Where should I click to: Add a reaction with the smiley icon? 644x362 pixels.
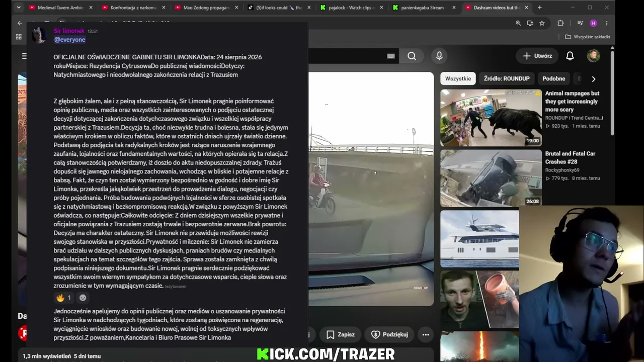pos(83,298)
